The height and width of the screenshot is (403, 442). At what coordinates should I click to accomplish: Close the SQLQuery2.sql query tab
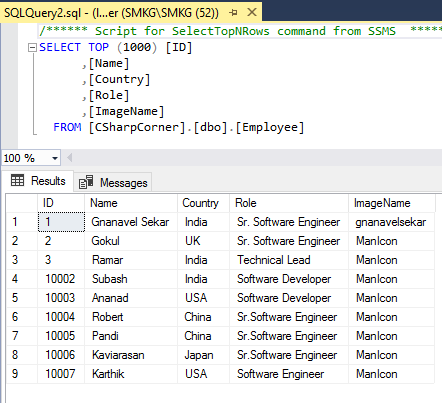(252, 12)
